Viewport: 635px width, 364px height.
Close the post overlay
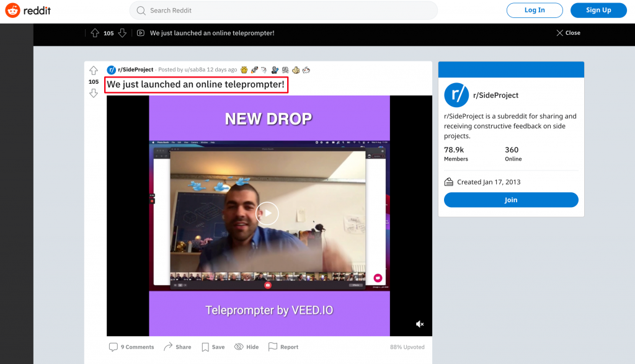(x=568, y=33)
